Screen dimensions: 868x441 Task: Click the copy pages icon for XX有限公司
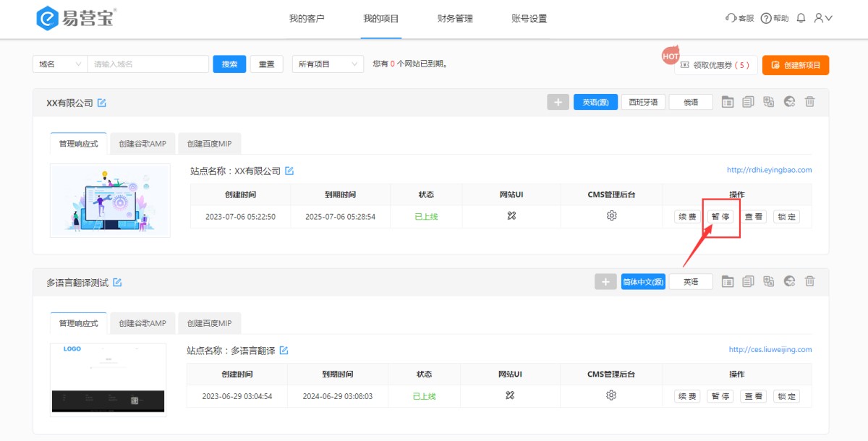(748, 102)
